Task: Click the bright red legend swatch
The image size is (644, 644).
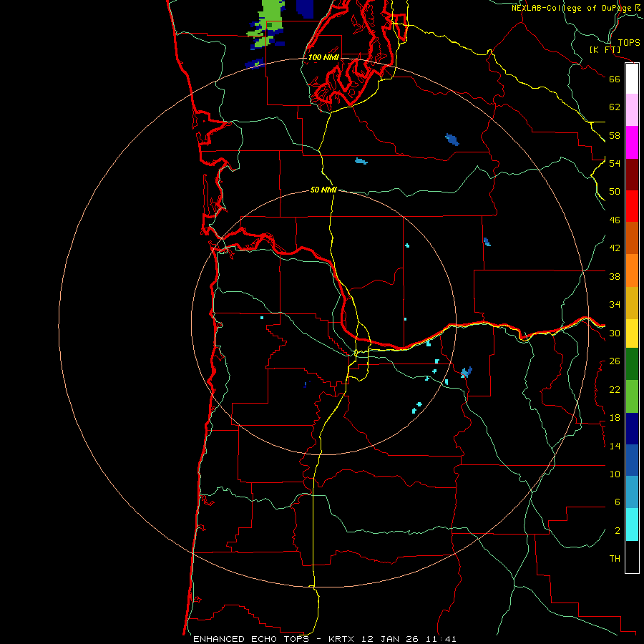Action: pos(632,206)
